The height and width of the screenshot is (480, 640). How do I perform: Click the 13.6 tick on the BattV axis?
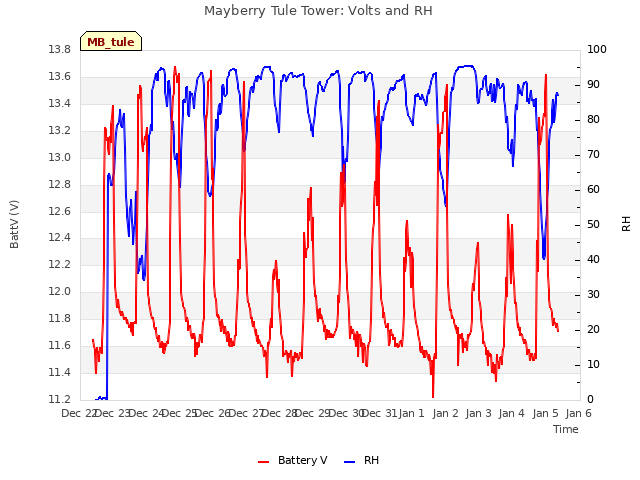click(60, 77)
